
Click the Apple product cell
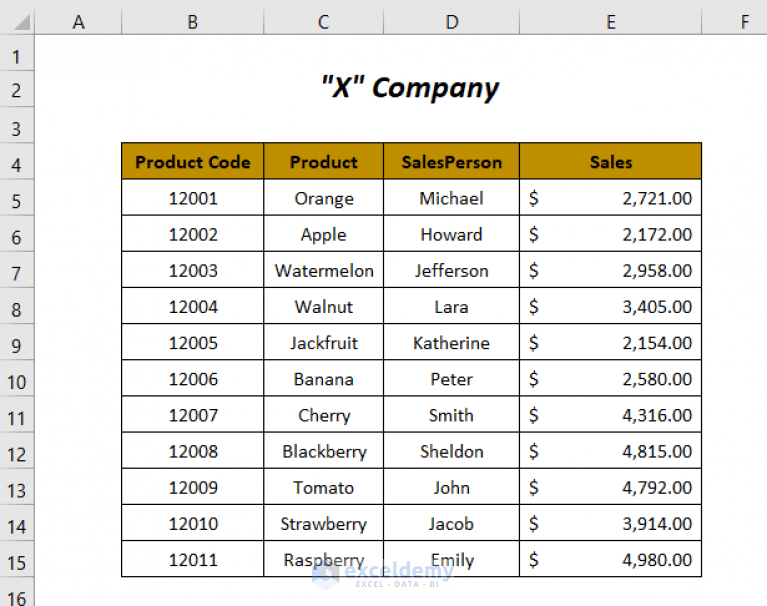[x=323, y=234]
